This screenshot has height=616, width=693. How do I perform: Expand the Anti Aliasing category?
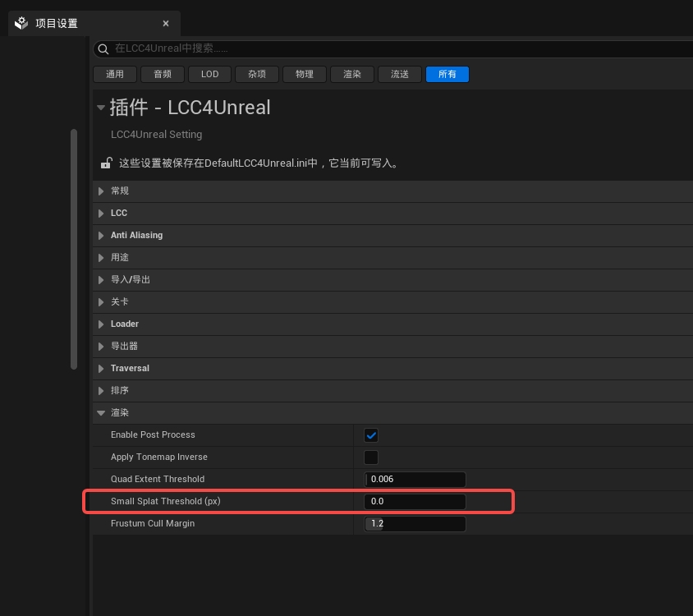pyautogui.click(x=101, y=235)
